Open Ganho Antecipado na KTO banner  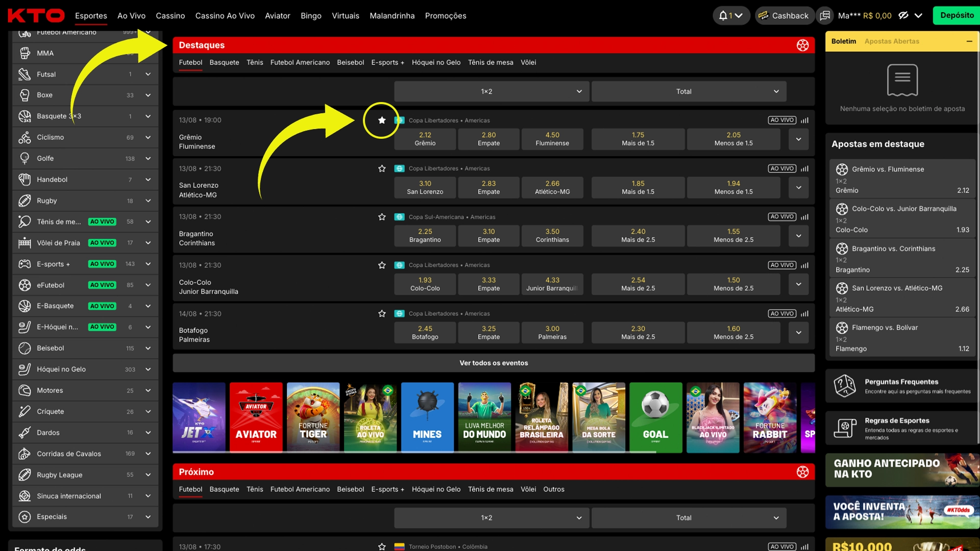tap(902, 470)
